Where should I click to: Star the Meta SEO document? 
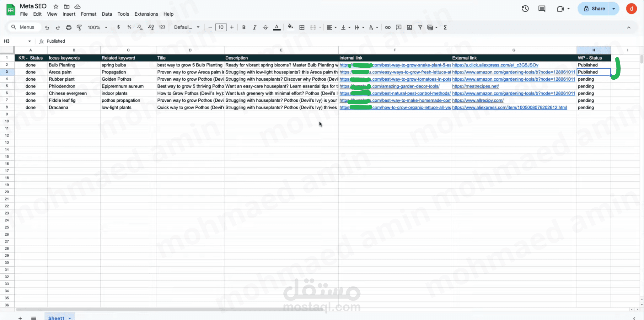click(56, 7)
